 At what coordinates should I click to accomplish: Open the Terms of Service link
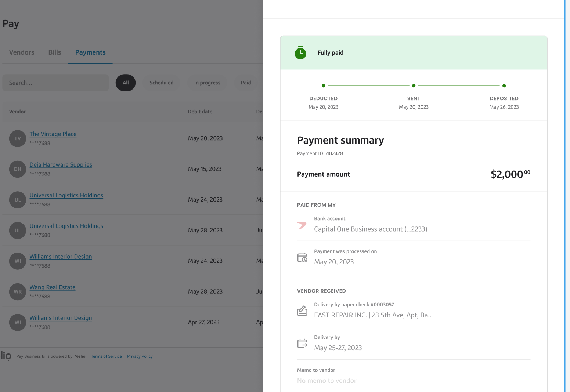click(106, 356)
